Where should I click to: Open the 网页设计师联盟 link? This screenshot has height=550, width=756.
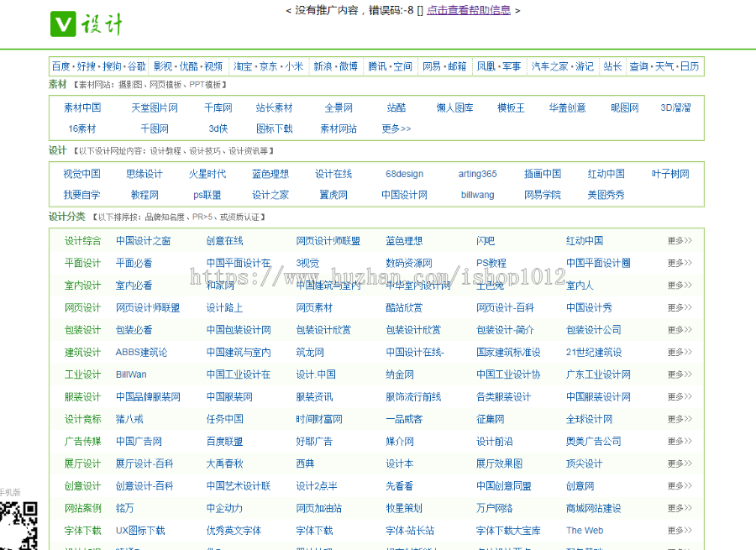[x=147, y=307]
